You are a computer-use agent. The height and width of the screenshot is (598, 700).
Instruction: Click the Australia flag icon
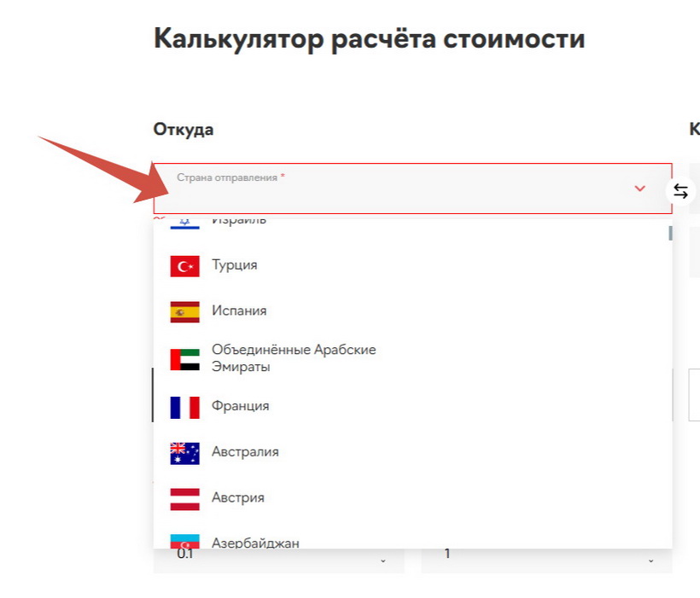(x=184, y=453)
